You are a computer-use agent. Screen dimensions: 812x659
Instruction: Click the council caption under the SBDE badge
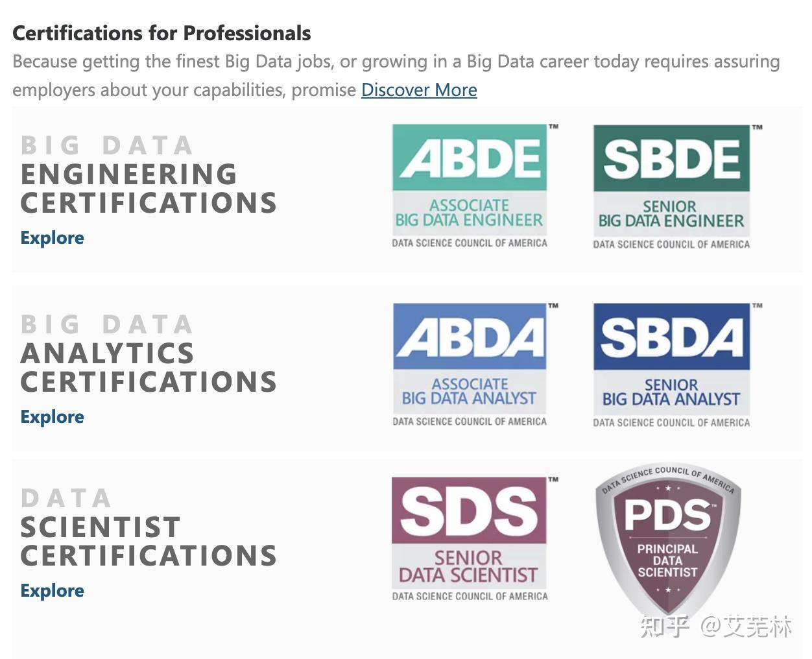coord(671,245)
